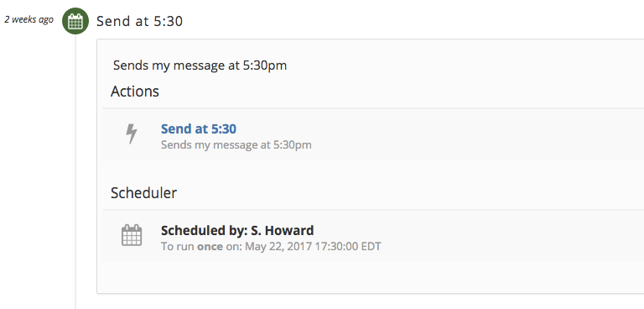This screenshot has width=644, height=309.
Task: Click the grey subtitle under the blue link
Action: pyautogui.click(x=236, y=144)
